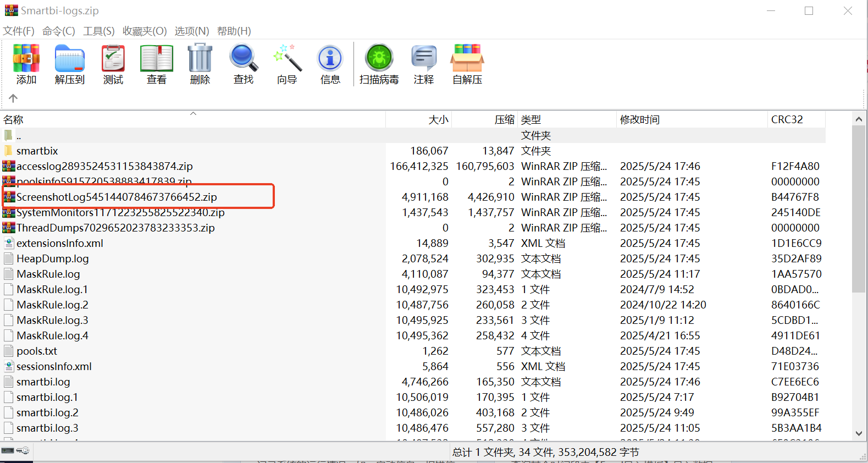The width and height of the screenshot is (868, 463).
Task: Click the Self-Extract (自解压) icon
Action: click(x=467, y=58)
